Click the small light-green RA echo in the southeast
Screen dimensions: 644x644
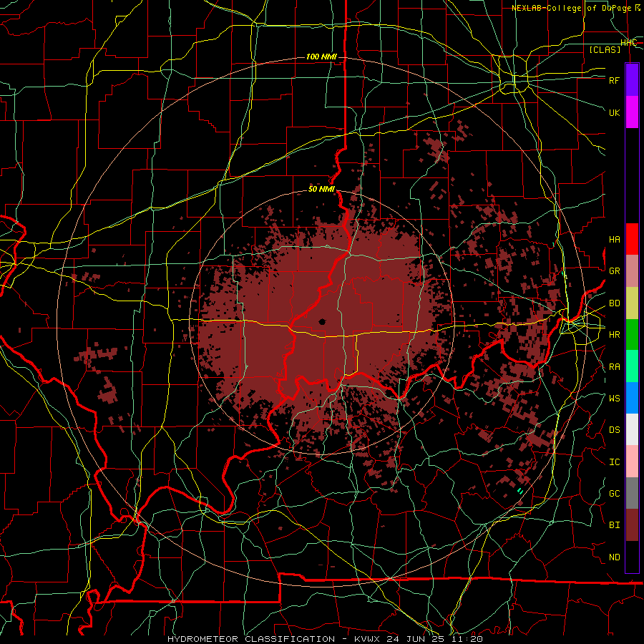pyautogui.click(x=520, y=490)
